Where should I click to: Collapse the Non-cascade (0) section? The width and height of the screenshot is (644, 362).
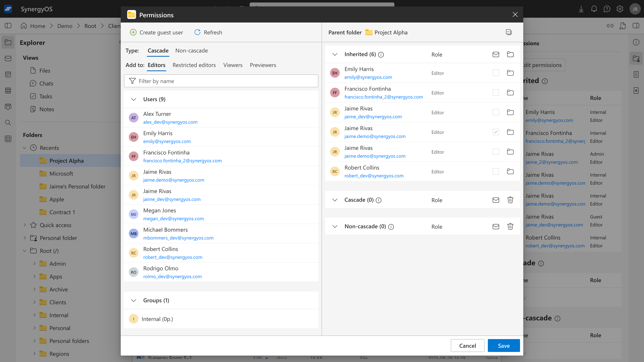pos(335,227)
